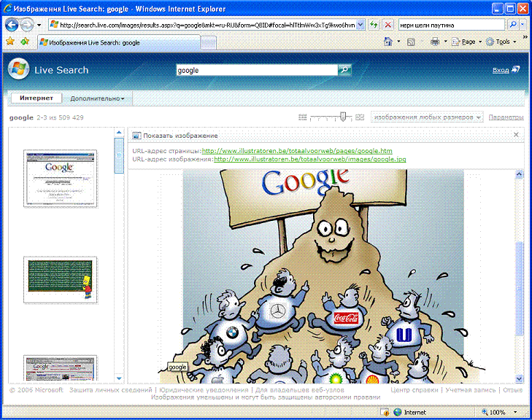
Task: Open the Page menu dropdown
Action: point(466,42)
